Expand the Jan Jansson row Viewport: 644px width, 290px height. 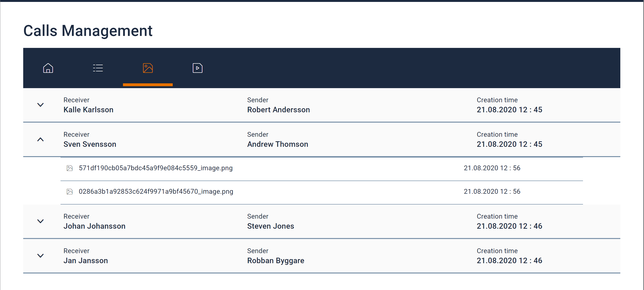pos(40,256)
